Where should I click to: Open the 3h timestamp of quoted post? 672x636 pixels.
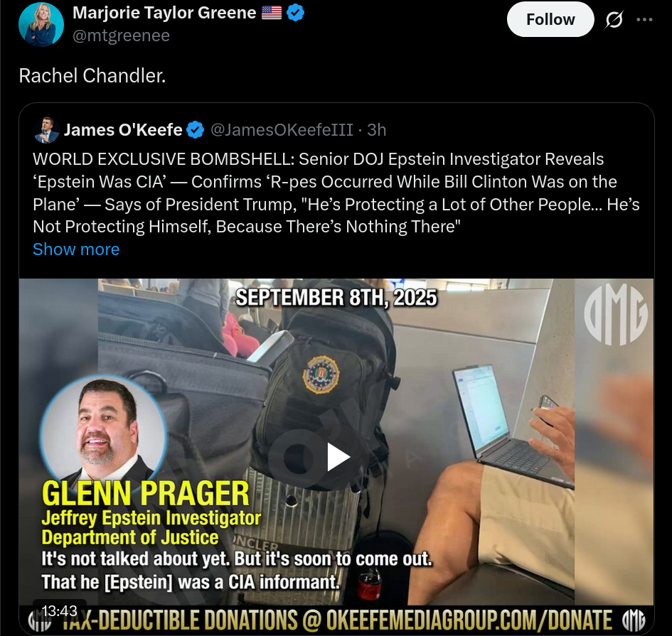[377, 130]
